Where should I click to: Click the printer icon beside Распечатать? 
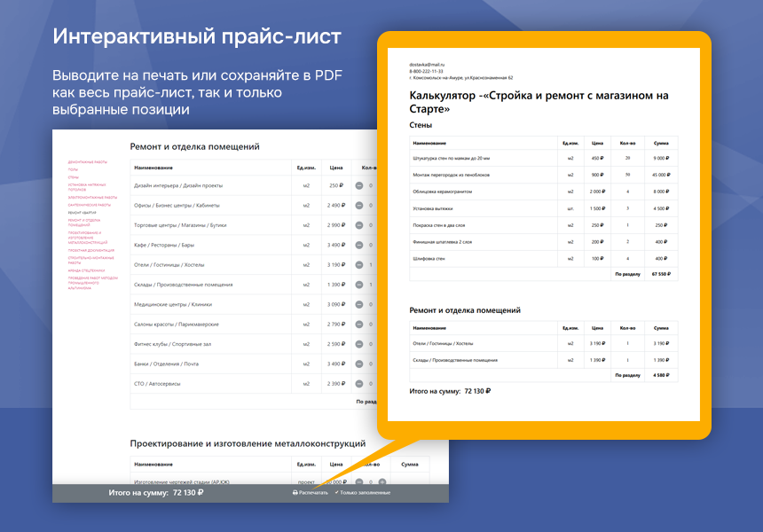[x=295, y=492]
